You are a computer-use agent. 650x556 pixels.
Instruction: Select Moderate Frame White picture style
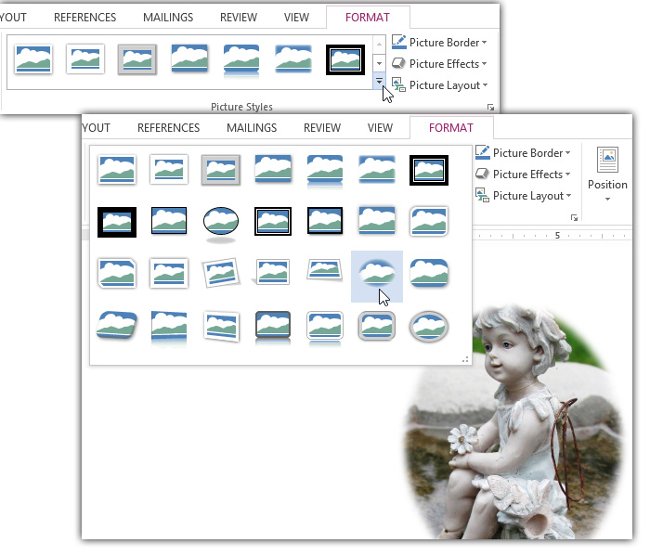click(169, 273)
